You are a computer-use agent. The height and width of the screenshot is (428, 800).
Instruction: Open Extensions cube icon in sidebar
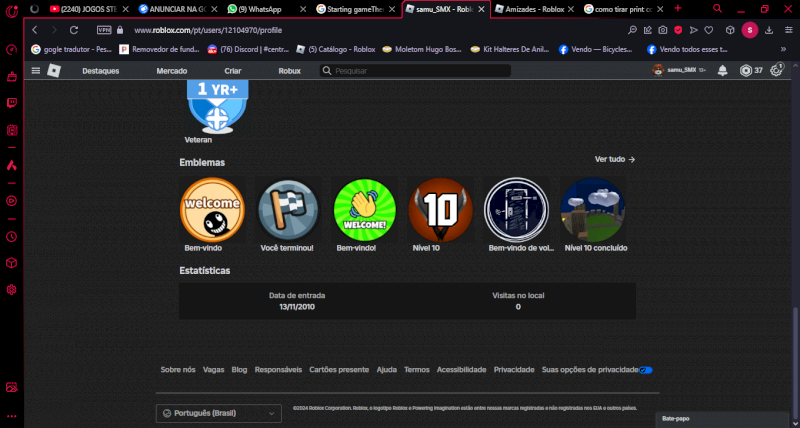(x=12, y=263)
